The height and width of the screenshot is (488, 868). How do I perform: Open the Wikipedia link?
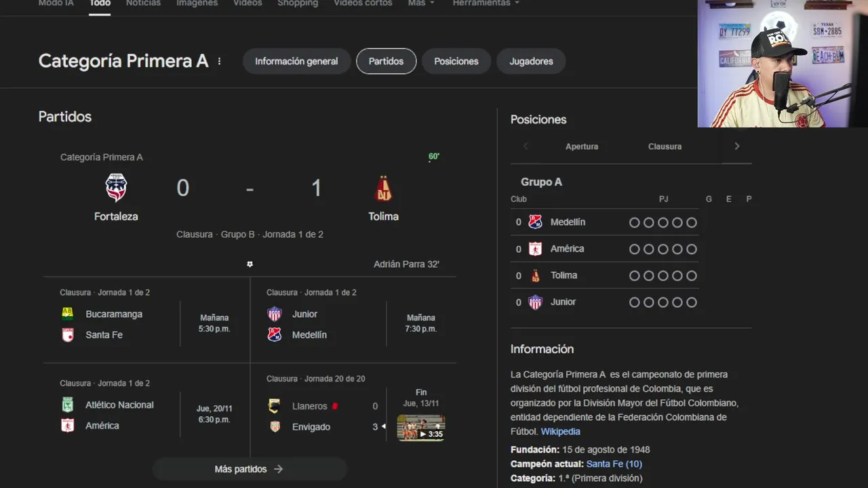point(560,431)
